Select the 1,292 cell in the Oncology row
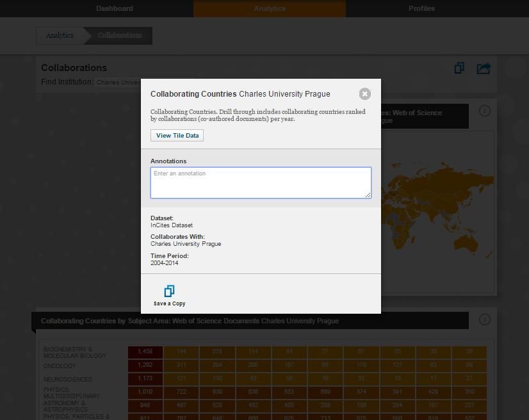The image size is (529, 420). click(145, 365)
